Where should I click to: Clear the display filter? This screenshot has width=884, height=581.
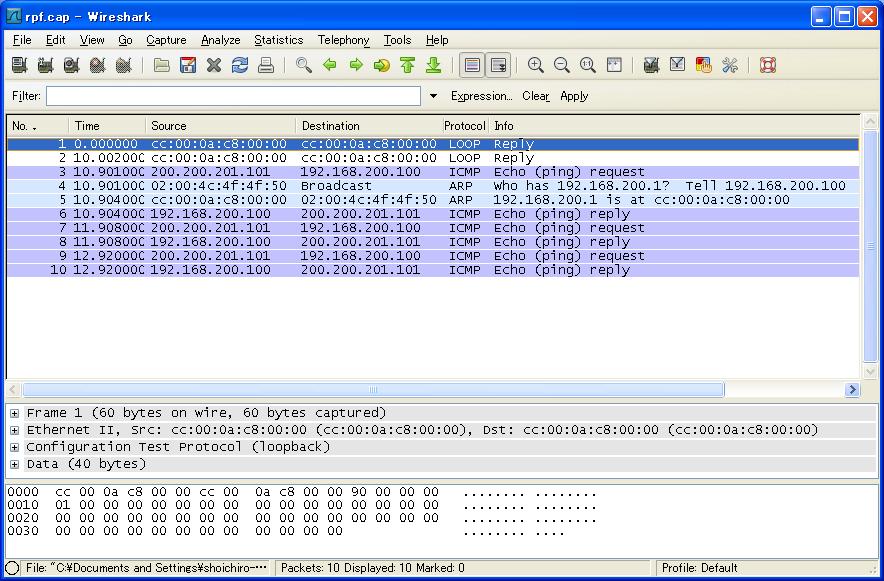(x=536, y=96)
